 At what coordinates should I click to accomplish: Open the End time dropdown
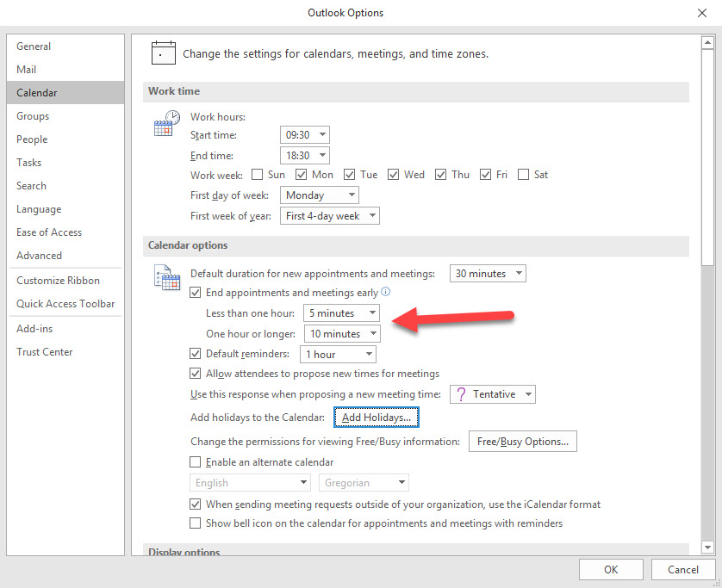[x=305, y=156]
